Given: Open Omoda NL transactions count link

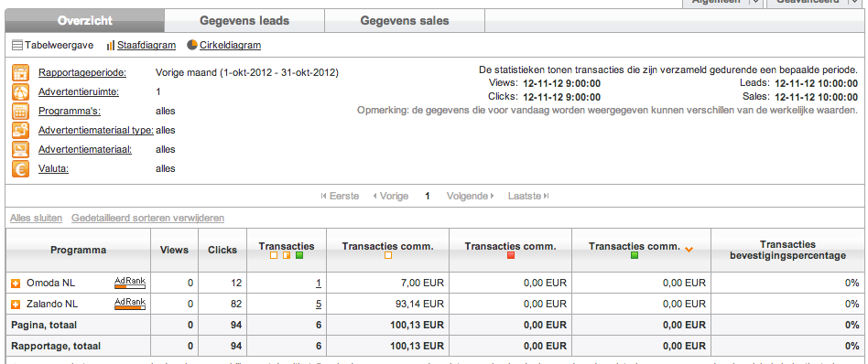Looking at the screenshot, I should tap(319, 284).
